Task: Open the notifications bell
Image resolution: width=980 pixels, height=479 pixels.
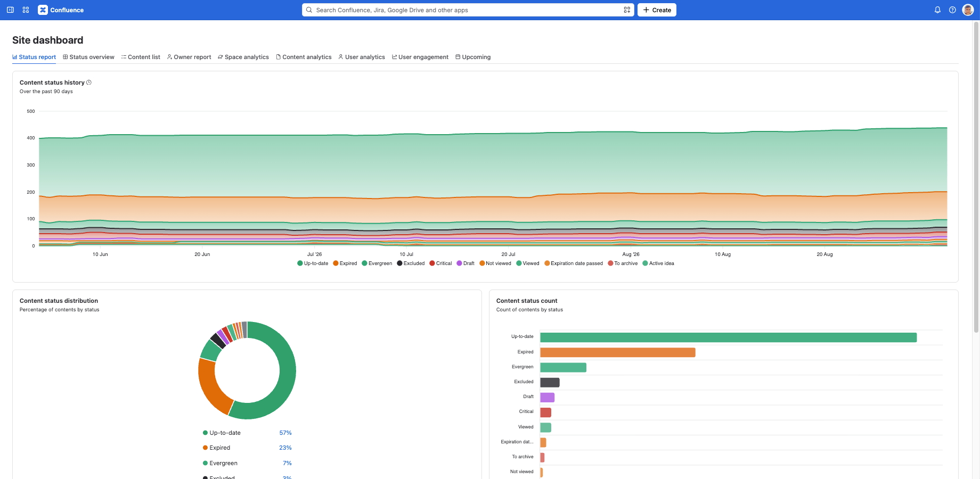Action: (937, 10)
